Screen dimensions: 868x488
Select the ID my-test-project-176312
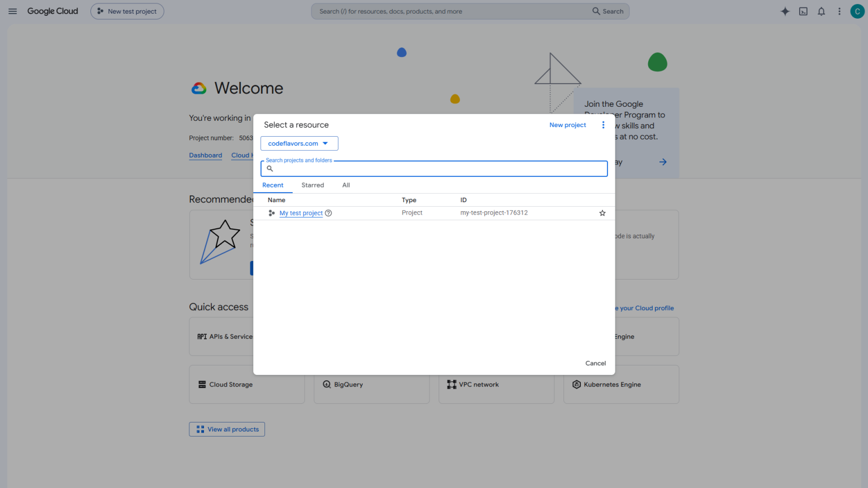tap(494, 213)
